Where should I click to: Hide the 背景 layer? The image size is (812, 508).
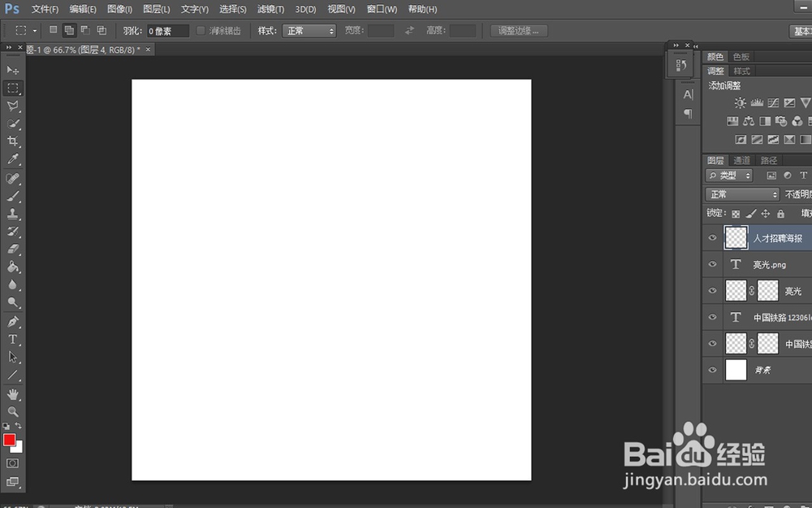713,370
